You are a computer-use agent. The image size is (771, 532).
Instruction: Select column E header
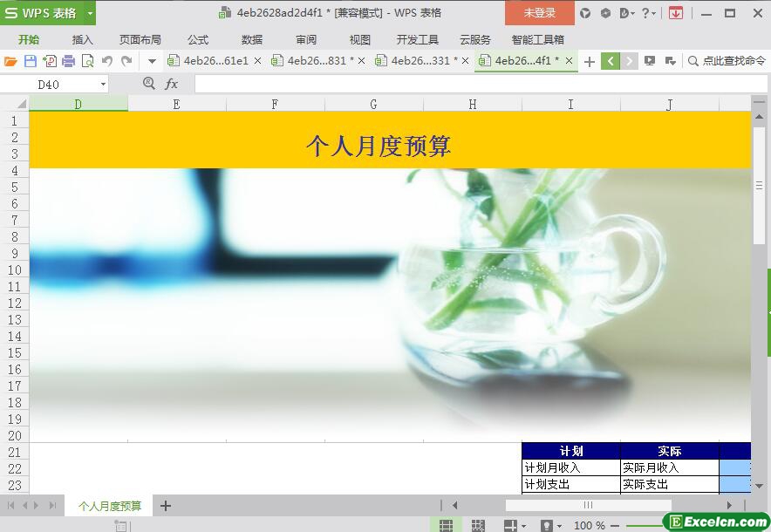pyautogui.click(x=176, y=104)
